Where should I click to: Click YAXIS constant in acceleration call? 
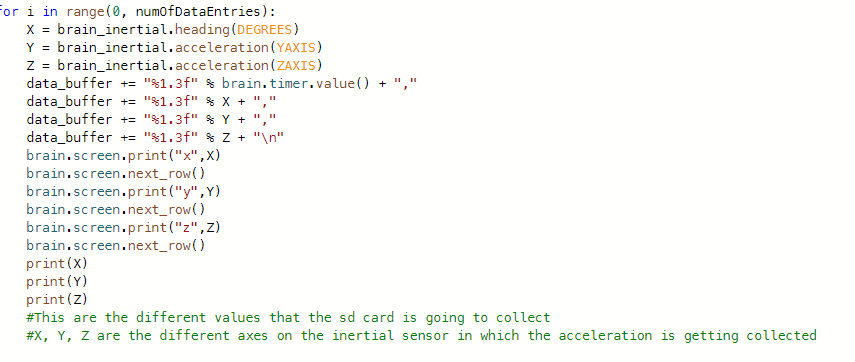tap(297, 47)
